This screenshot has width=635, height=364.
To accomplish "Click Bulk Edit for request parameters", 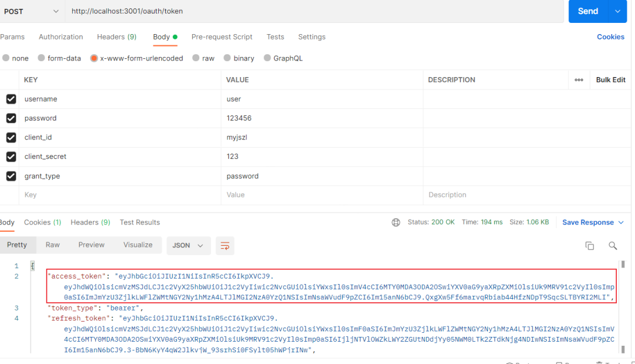I will tap(610, 79).
